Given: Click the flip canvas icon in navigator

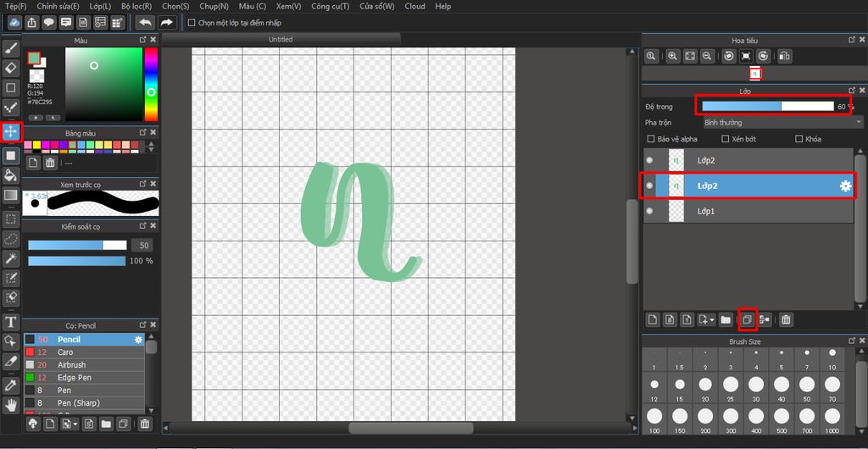Looking at the screenshot, I should pyautogui.click(x=784, y=56).
